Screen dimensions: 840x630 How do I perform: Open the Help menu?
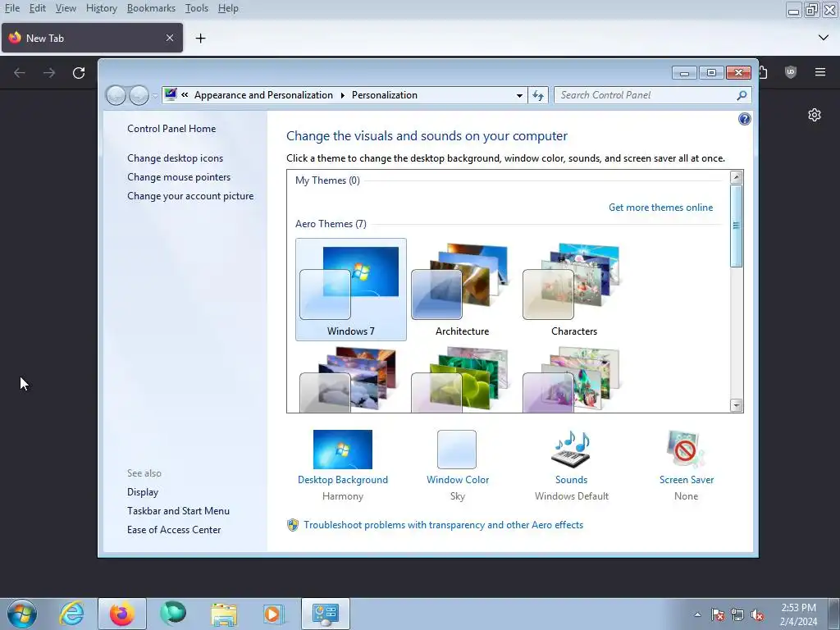click(x=228, y=8)
